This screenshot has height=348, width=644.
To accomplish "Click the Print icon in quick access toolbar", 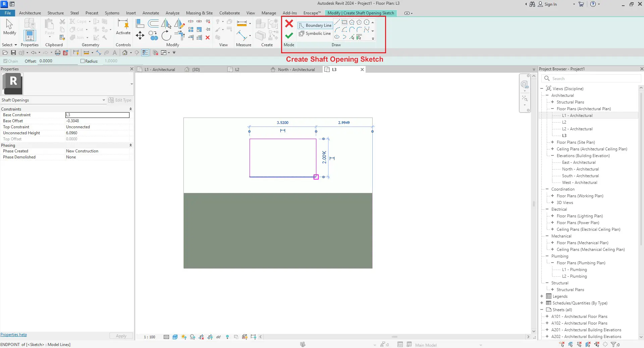I will point(58,53).
